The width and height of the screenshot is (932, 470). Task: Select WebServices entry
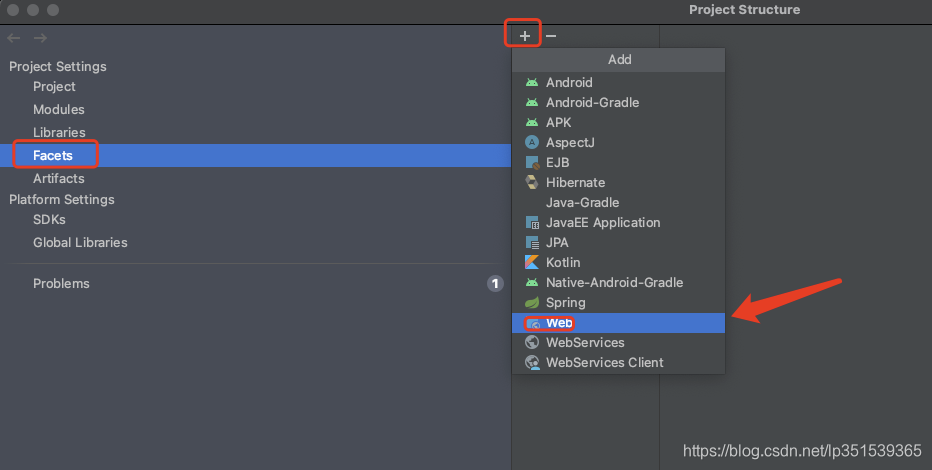pos(618,342)
